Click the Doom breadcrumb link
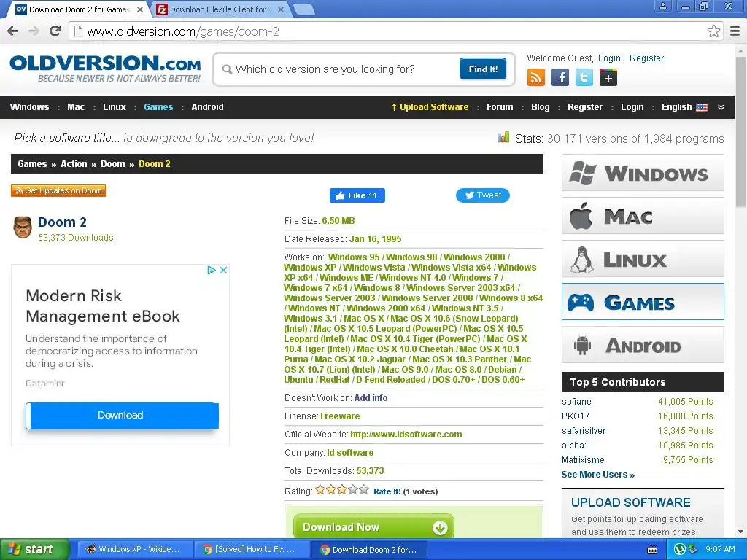Viewport: 747px width, 560px height. point(113,164)
